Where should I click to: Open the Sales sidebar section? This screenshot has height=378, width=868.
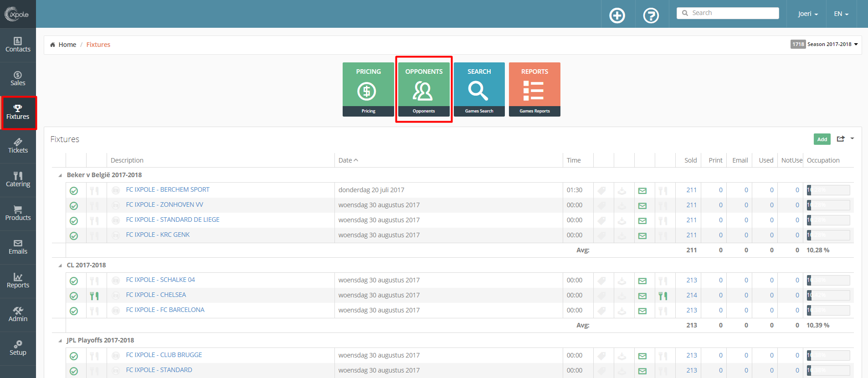click(x=18, y=78)
